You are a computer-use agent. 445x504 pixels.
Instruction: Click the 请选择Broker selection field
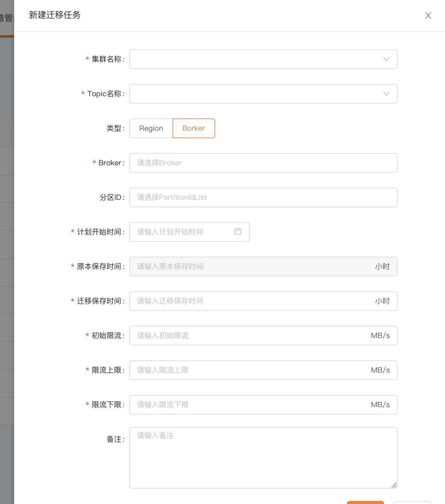tap(263, 163)
